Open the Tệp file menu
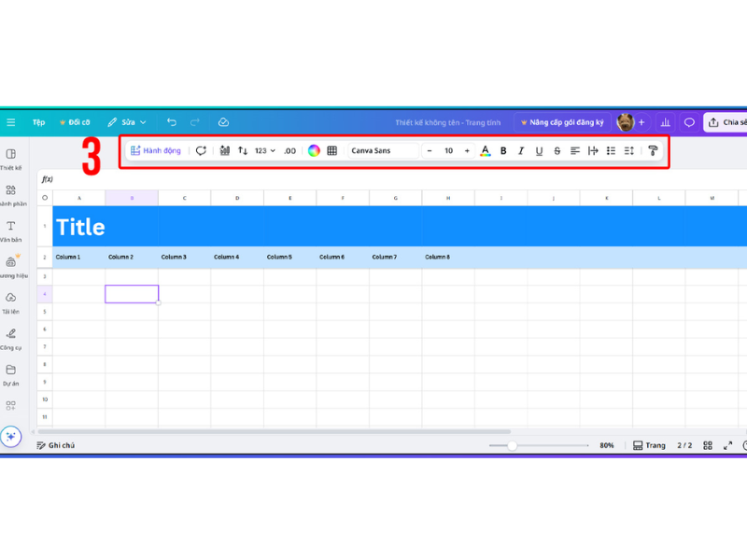 click(x=38, y=122)
